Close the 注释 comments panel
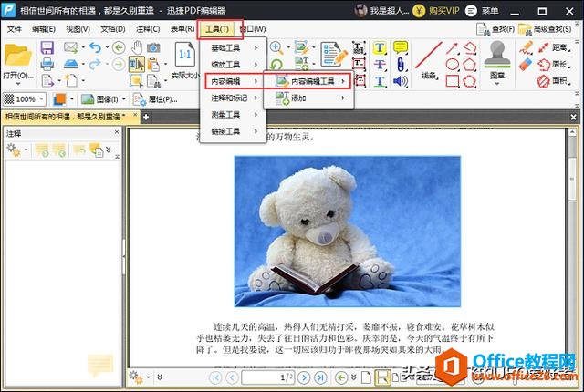Viewport: 584px width, 392px height. [117, 133]
